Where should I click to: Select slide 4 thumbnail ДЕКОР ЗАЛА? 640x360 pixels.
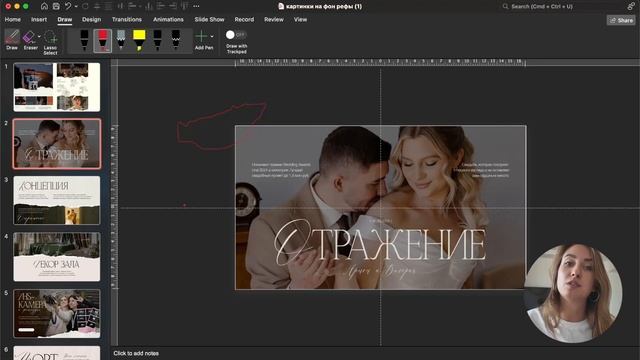57,257
